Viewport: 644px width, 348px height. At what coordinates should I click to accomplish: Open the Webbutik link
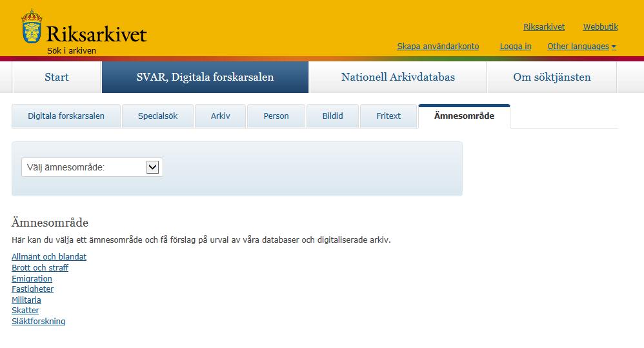click(x=601, y=27)
